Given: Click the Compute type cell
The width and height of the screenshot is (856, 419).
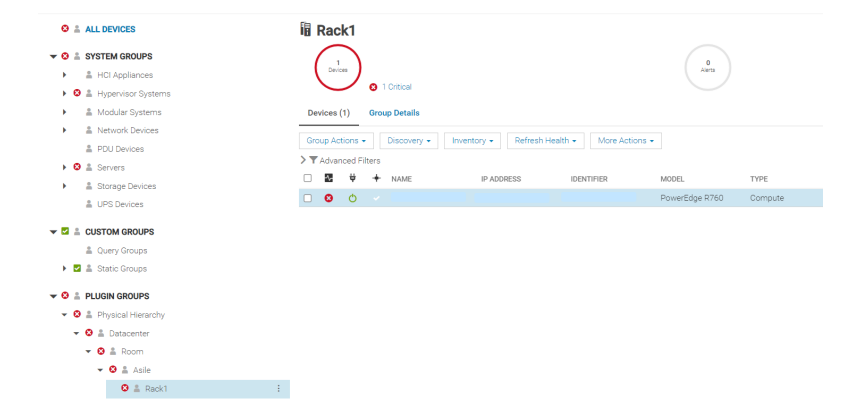Looking at the screenshot, I should coord(767,198).
